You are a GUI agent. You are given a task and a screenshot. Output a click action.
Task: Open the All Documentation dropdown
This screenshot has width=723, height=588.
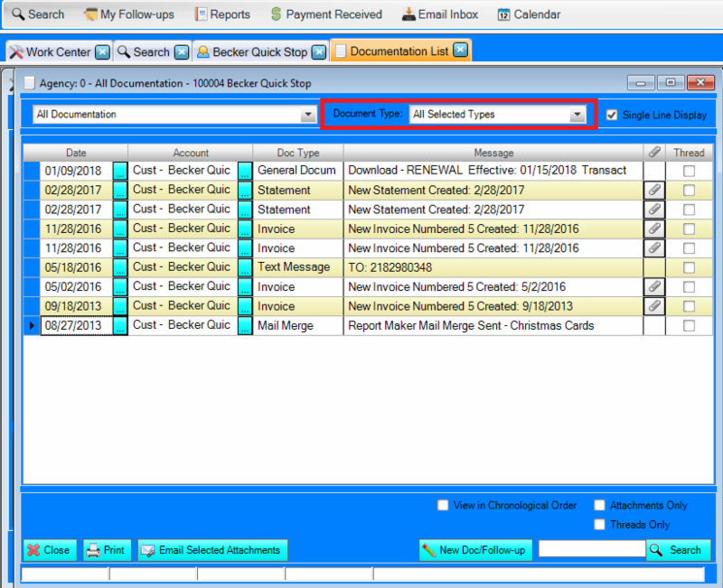[307, 115]
